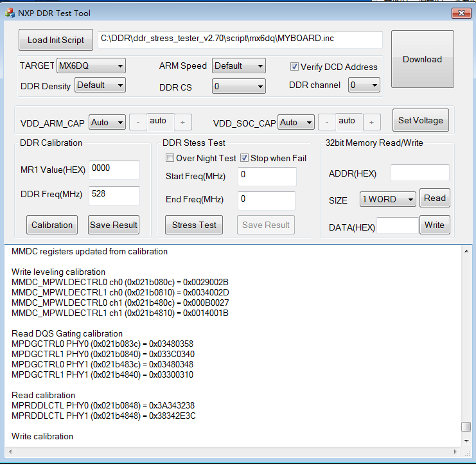Click log line MPRDDLCTL PHY1
This screenshot has width=476, height=465.
(x=104, y=416)
